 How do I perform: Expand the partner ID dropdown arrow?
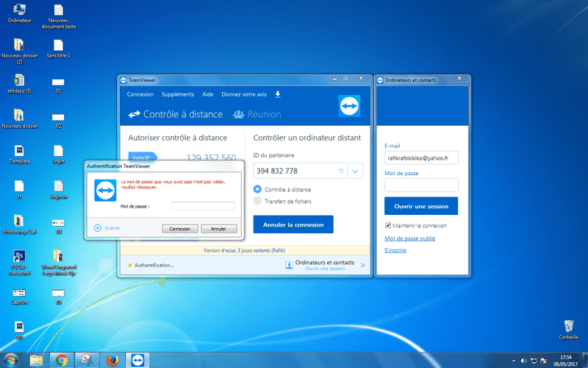(355, 171)
